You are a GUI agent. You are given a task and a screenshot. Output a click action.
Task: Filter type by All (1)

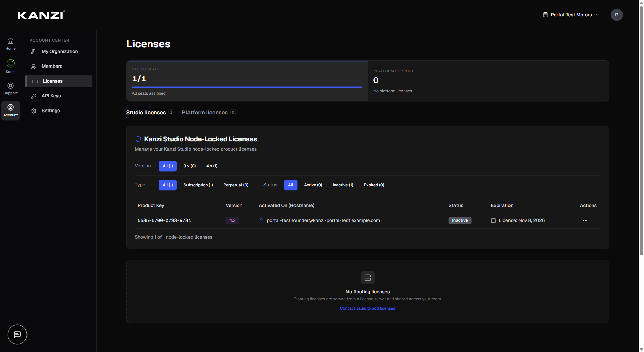point(168,185)
